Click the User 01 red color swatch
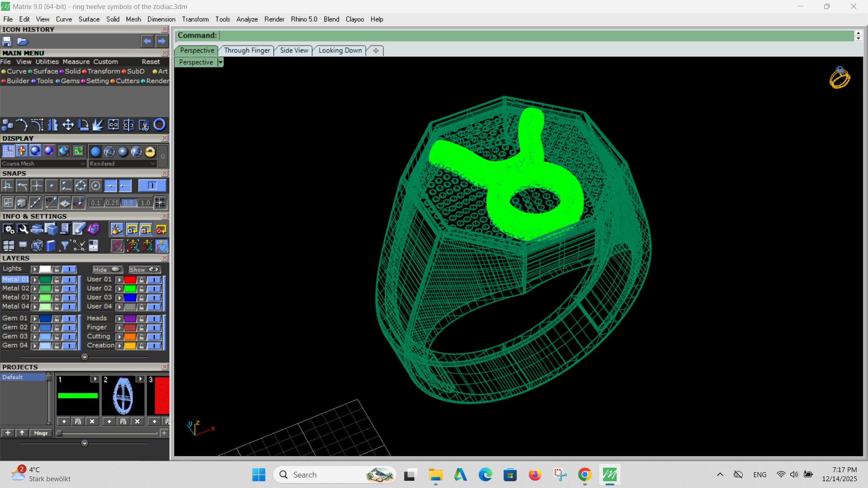 coord(130,280)
